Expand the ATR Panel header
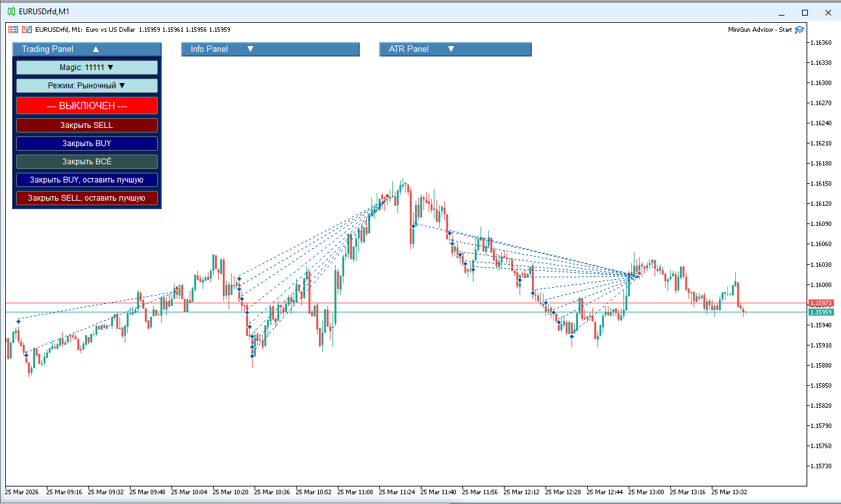Viewport: 841px width, 504px height. (x=455, y=49)
